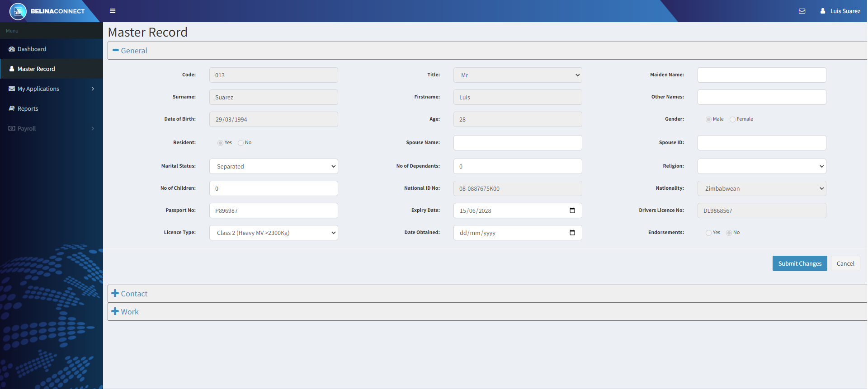Open the Date Obtained calendar picker icon
The height and width of the screenshot is (389, 868).
(572, 233)
